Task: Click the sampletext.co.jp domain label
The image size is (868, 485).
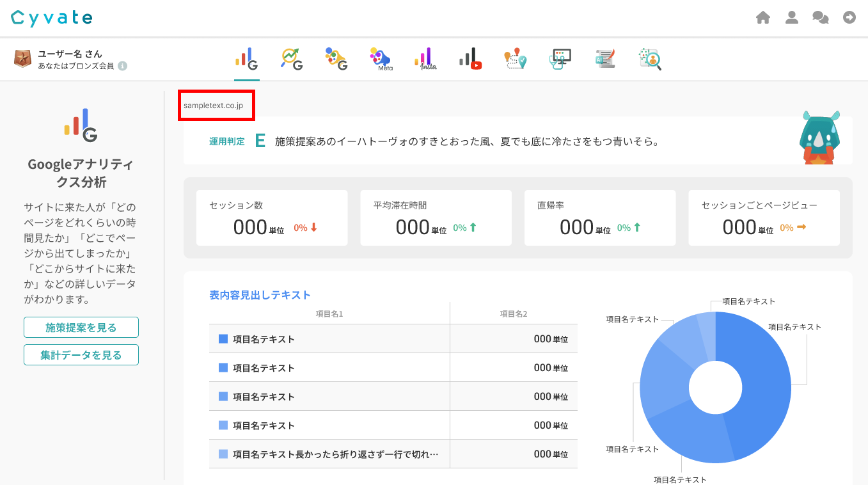Action: [x=213, y=106]
